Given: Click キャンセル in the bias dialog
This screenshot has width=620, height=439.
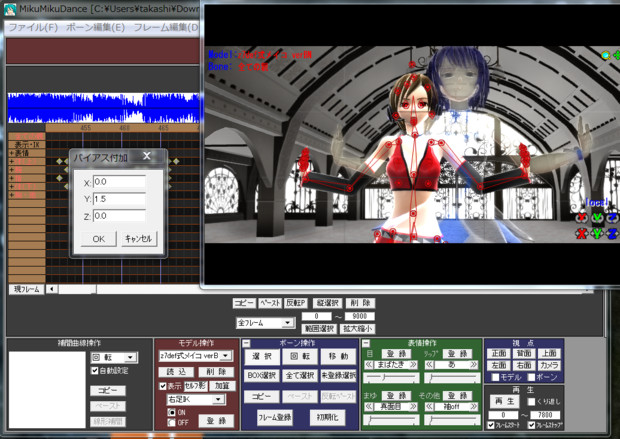Looking at the screenshot, I should pos(139,239).
